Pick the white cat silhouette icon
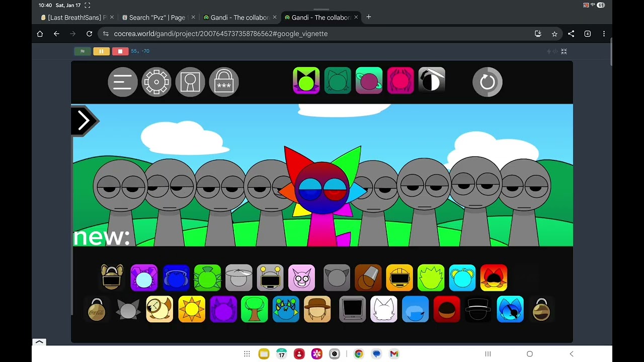 pos(384,309)
